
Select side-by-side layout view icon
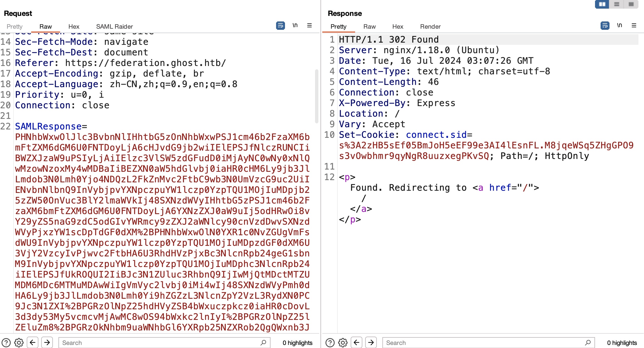click(602, 4)
